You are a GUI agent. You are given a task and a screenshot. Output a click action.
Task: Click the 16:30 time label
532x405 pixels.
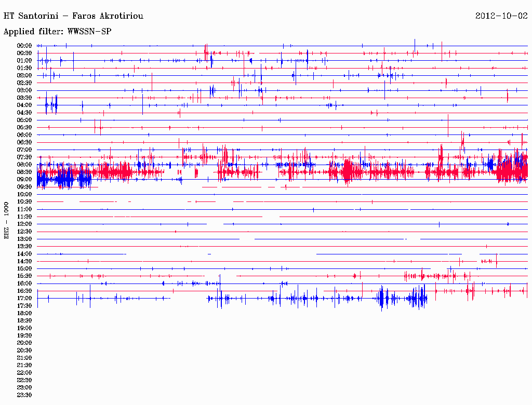point(24,291)
